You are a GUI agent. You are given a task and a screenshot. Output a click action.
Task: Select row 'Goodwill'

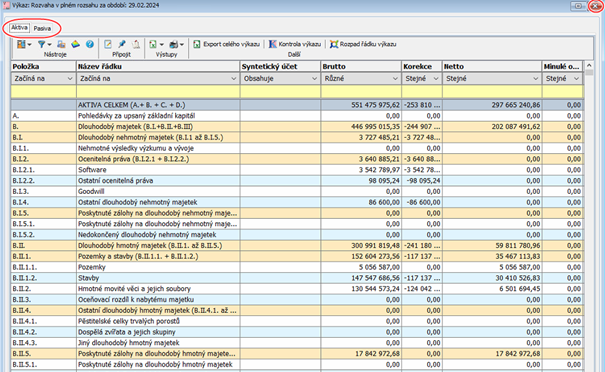pos(297,191)
